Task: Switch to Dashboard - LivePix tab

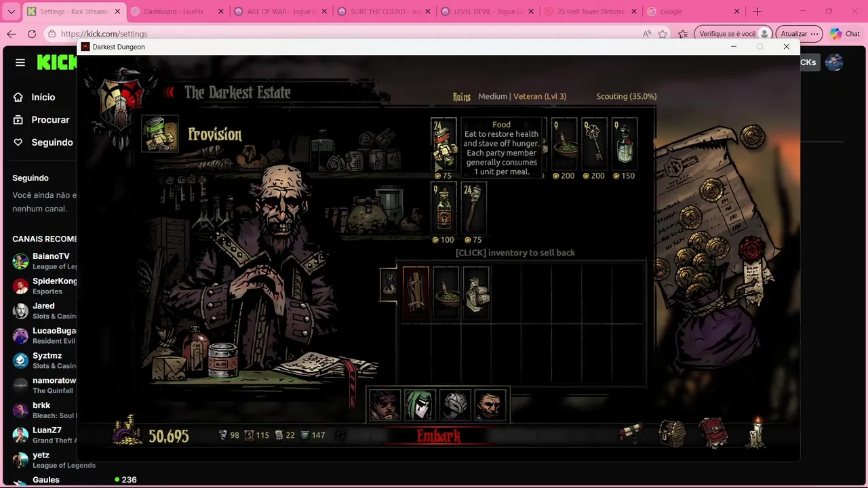Action: point(176,12)
